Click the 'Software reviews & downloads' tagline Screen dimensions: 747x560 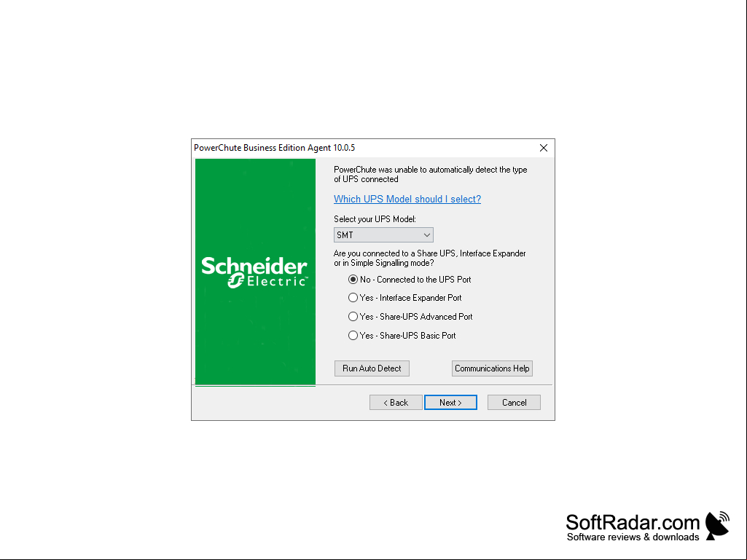pos(633,537)
